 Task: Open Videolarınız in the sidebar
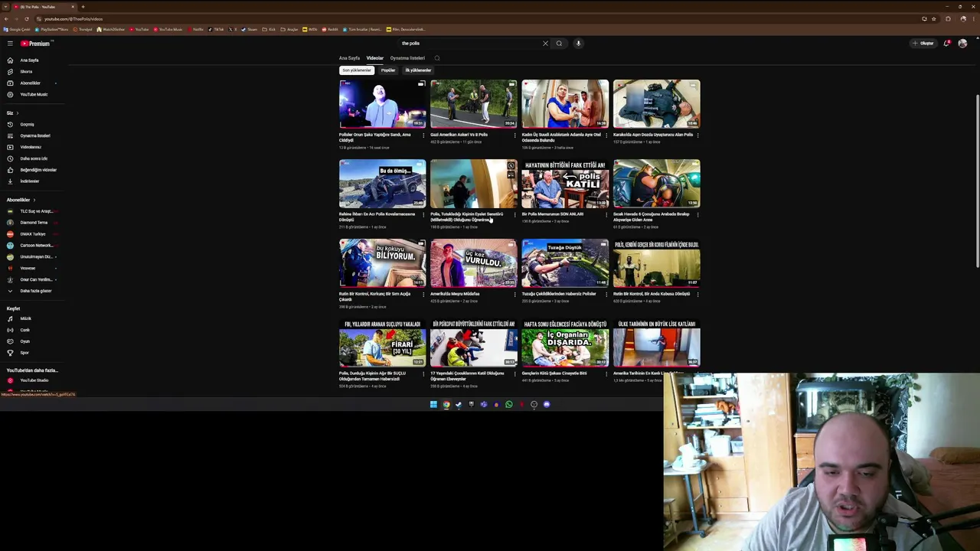coord(31,147)
